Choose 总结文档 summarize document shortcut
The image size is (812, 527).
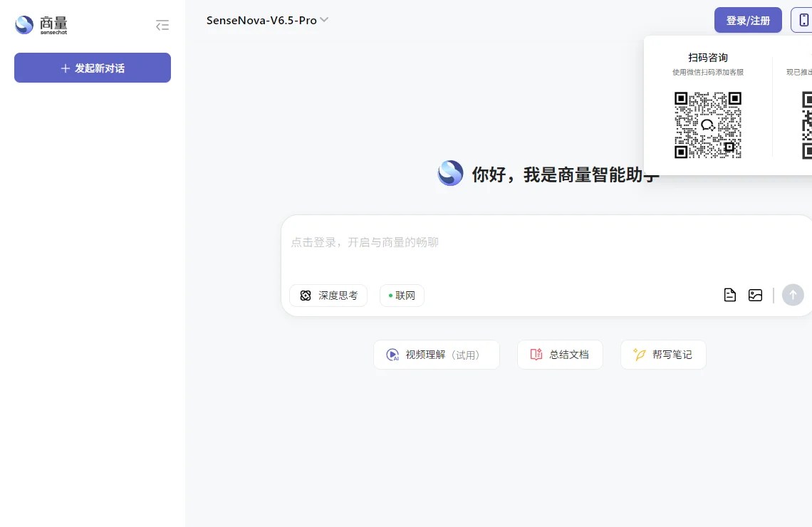(560, 355)
